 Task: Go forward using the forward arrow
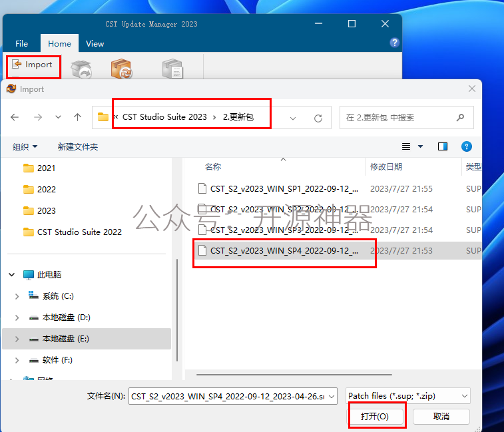point(38,117)
